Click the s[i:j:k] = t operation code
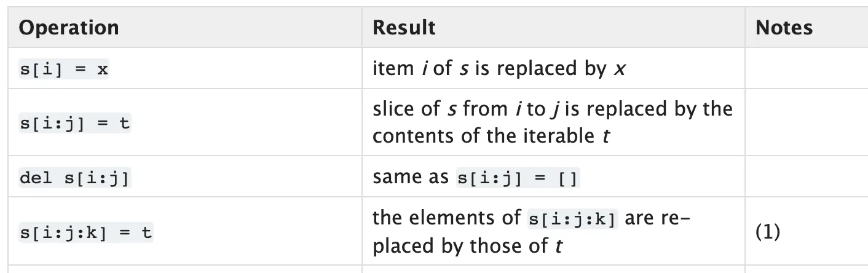The image size is (868, 273). (x=86, y=233)
